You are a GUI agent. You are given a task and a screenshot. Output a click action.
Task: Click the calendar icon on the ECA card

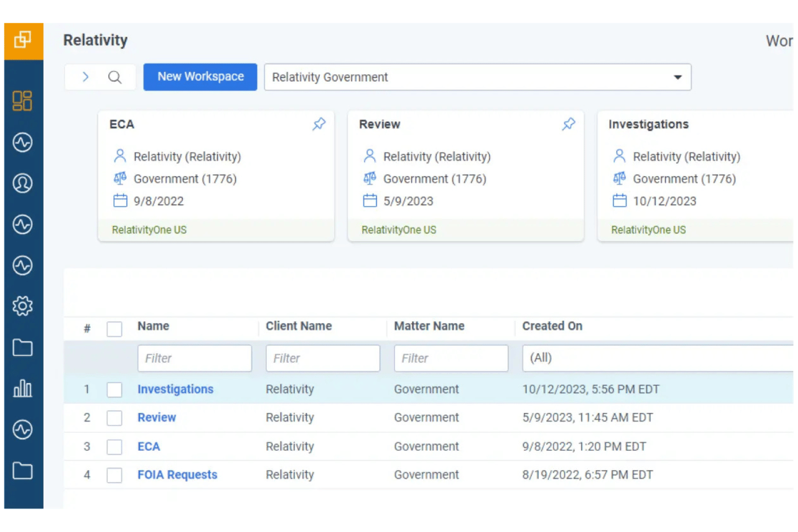click(120, 201)
